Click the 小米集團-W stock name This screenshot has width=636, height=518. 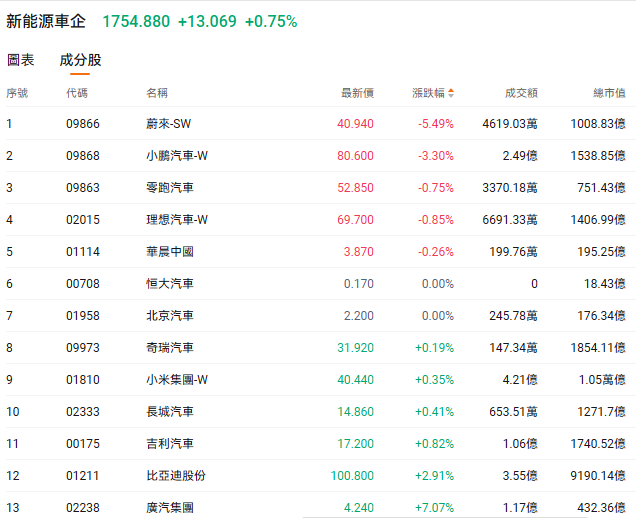tap(177, 380)
